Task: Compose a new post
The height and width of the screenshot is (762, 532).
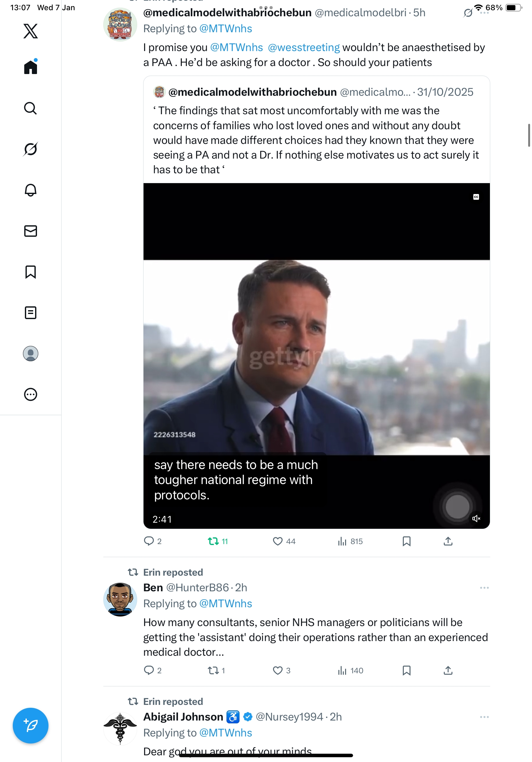Action: (31, 725)
